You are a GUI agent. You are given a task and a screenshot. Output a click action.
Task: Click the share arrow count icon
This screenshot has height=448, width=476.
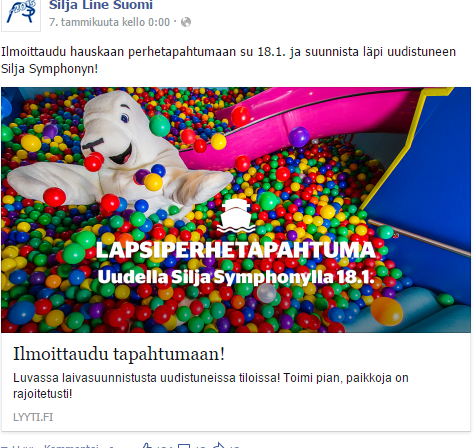coord(219,446)
